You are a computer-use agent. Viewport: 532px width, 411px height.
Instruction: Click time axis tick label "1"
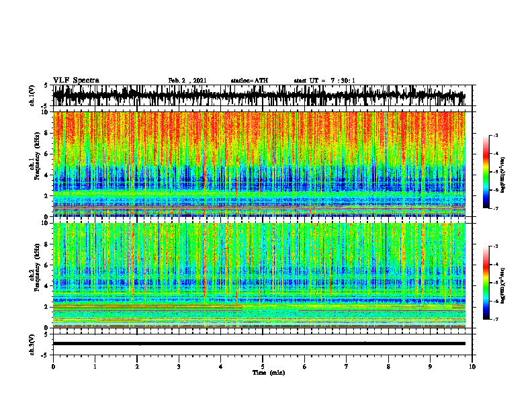click(95, 367)
